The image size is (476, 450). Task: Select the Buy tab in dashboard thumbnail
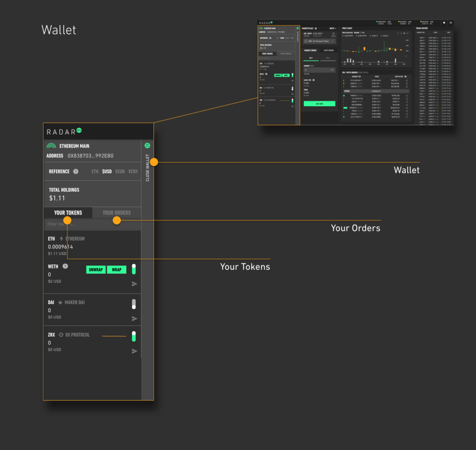[x=311, y=58]
